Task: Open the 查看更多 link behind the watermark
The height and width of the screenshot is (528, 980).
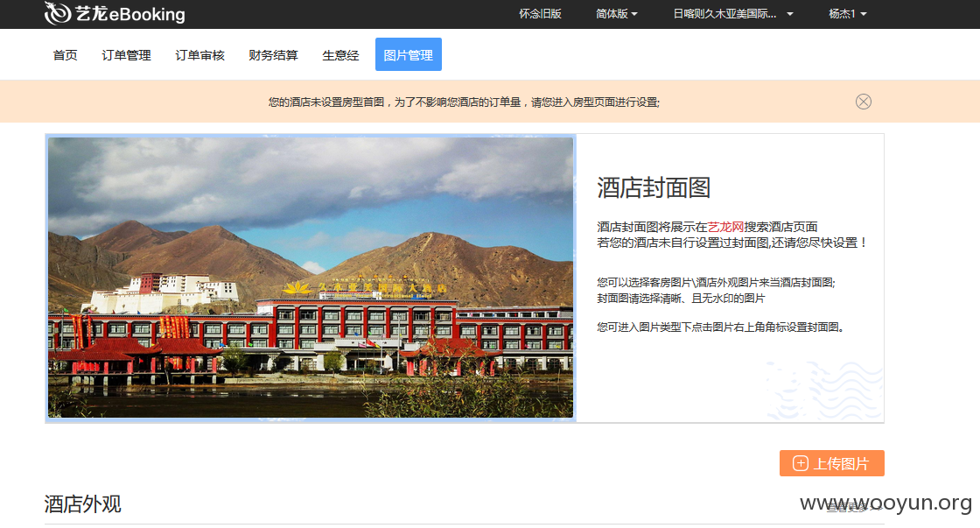Action: pos(853,508)
